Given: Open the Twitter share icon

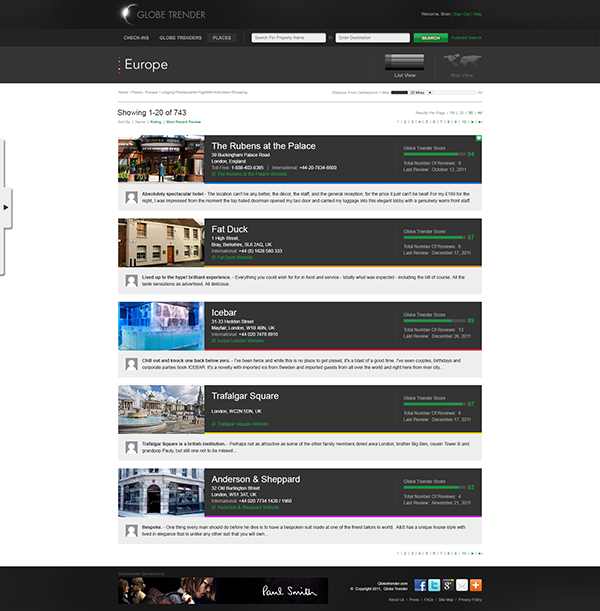Looking at the screenshot, I should coord(434,585).
